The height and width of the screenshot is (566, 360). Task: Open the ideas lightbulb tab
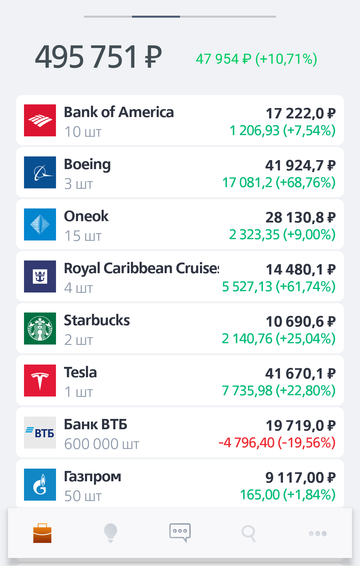(x=110, y=533)
